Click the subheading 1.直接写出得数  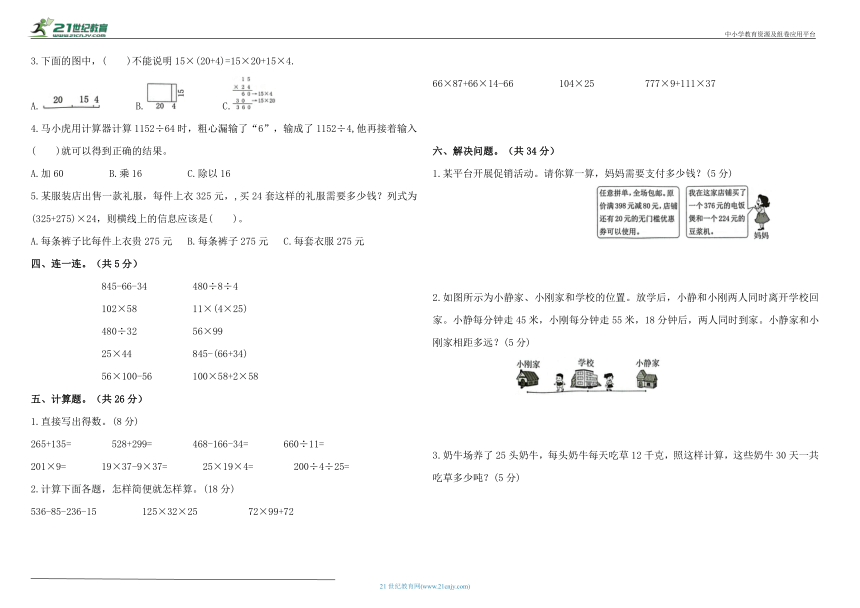84,422
